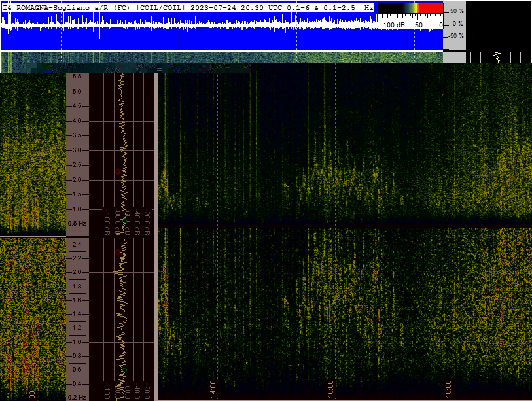The height and width of the screenshot is (401, 532).
Task: Click the 16:00 time axis marker
Action: click(x=331, y=389)
